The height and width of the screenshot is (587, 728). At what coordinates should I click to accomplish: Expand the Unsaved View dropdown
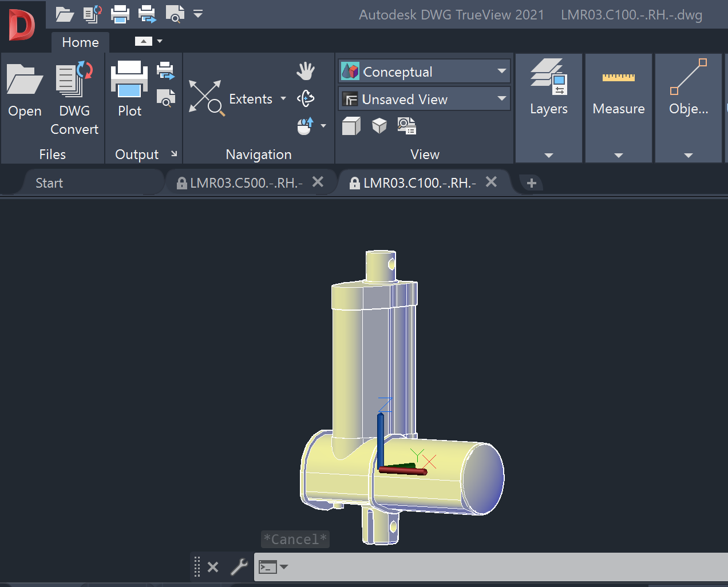pyautogui.click(x=501, y=99)
